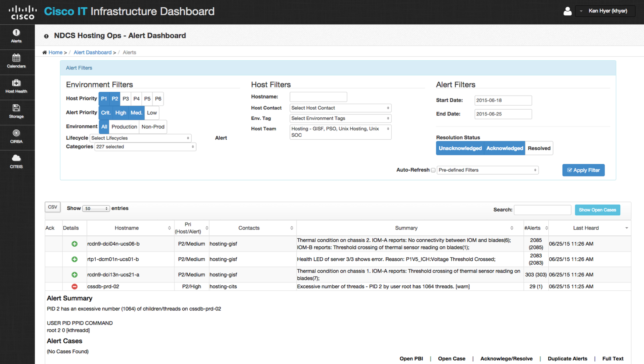Enable the Auto-Refresh checkbox
Screen dimensions: 644x364
(x=433, y=170)
